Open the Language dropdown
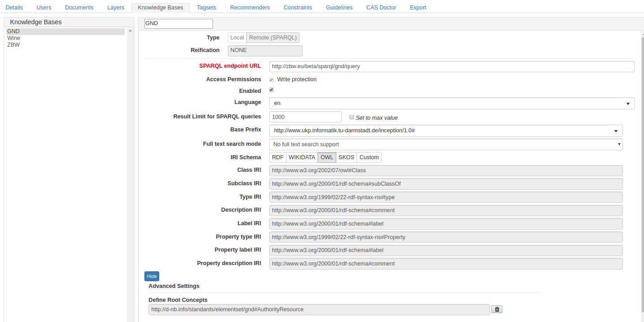Viewport: 644px width, 322px height. point(627,103)
